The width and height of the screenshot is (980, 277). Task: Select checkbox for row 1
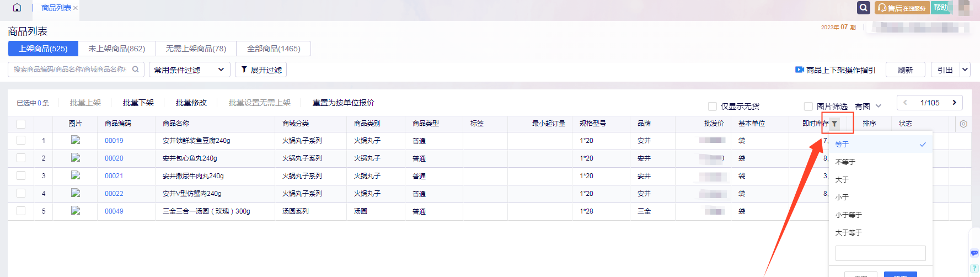pyautogui.click(x=21, y=140)
